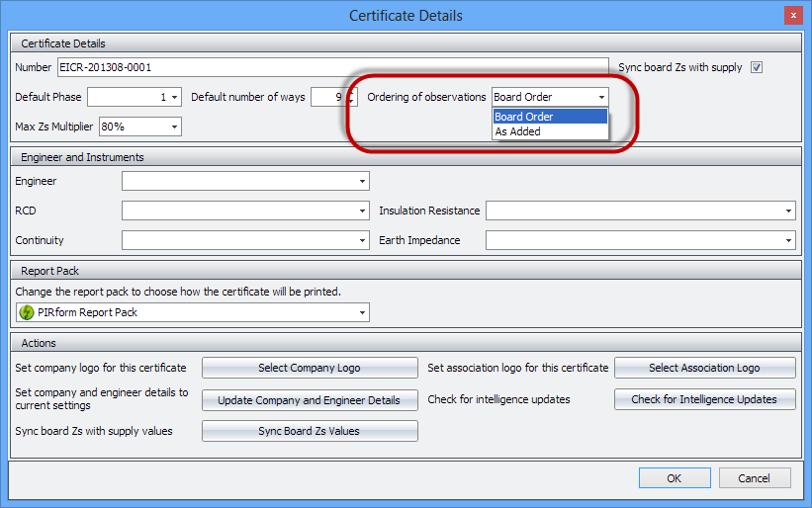Image resolution: width=812 pixels, height=508 pixels.
Task: Click Update Company and Engineer Details
Action: coord(310,400)
